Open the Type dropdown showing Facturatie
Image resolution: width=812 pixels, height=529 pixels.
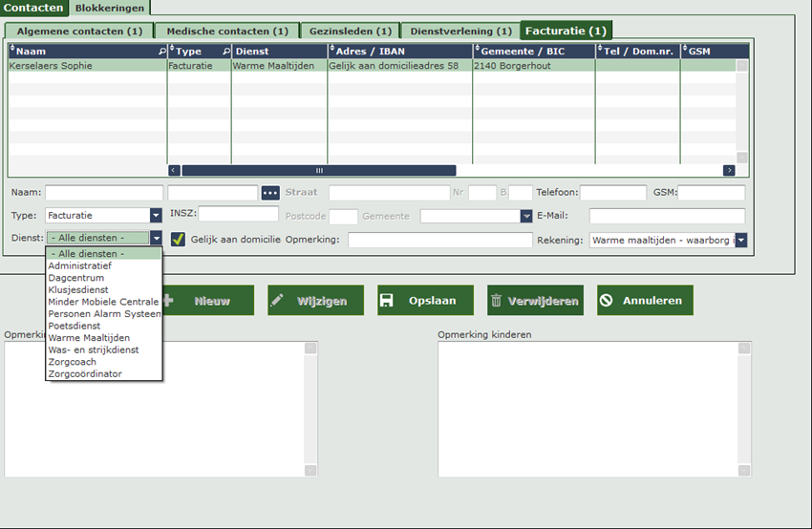point(156,216)
